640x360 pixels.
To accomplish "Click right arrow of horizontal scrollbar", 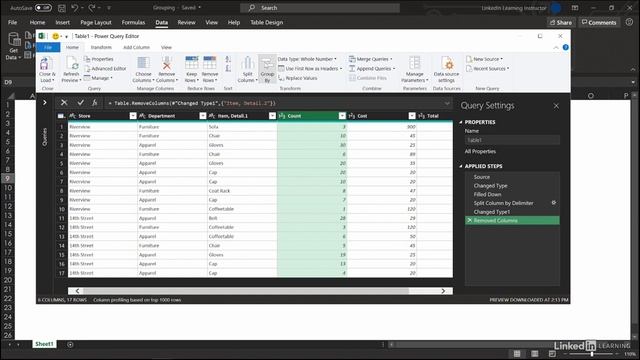I will 443,291.
